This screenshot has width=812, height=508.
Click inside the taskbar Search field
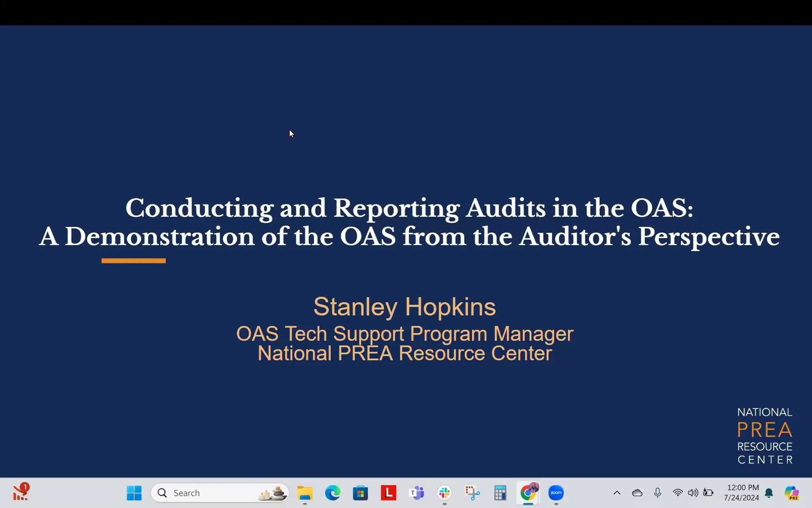click(x=199, y=493)
